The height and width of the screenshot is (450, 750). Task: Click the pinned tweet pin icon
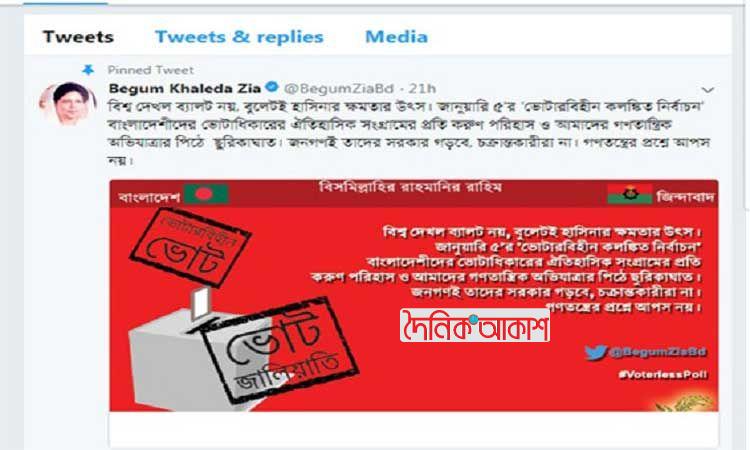click(88, 70)
